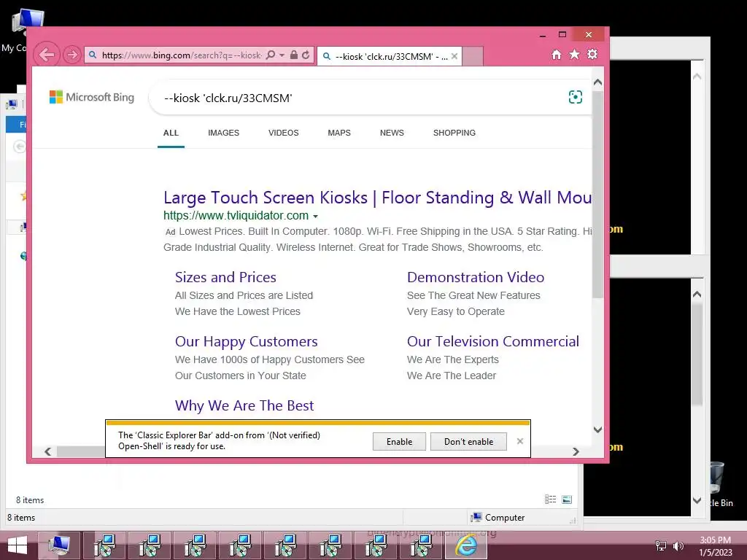Switch to the IMAGES tab
Viewport: 747px width, 560px height.
(223, 133)
